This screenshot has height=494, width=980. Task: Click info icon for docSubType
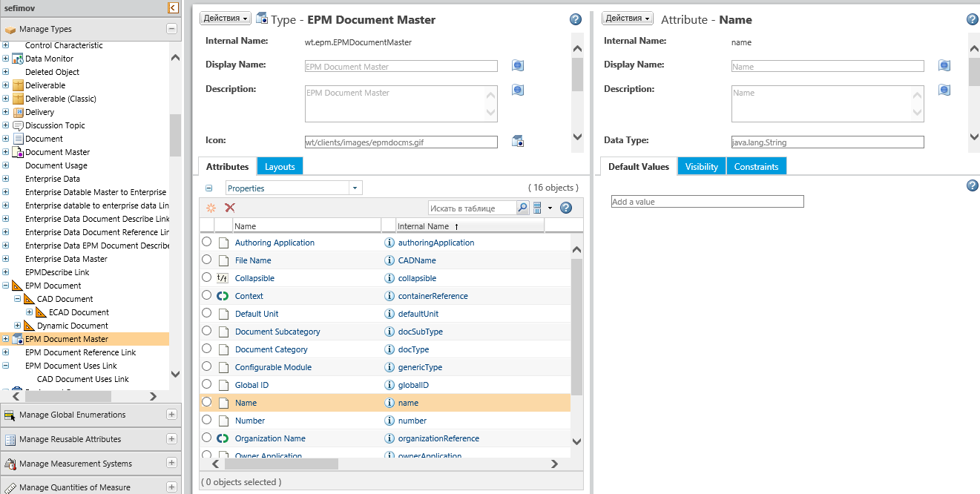[x=389, y=332]
